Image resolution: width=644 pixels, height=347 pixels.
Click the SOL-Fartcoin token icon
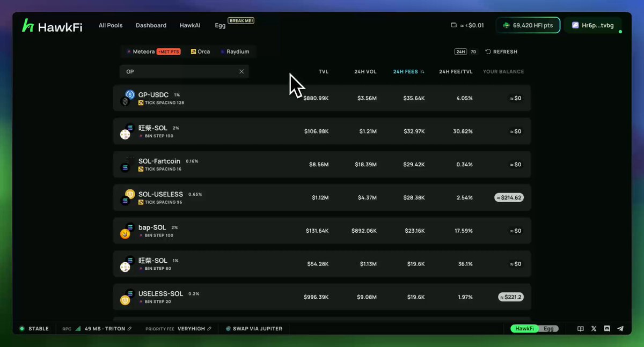[127, 165]
